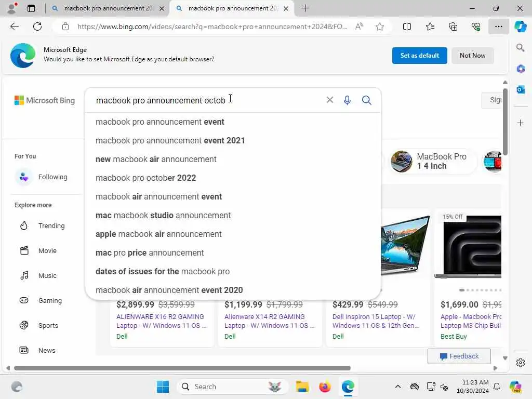The image size is (532, 399).
Task: Start voice search with the microphone icon
Action: tap(347, 100)
